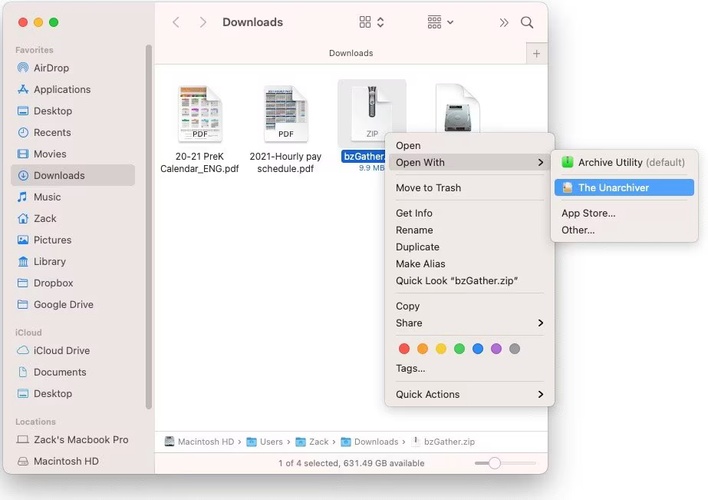The image size is (708, 500).
Task: Go forward with the right arrow
Action: click(203, 22)
